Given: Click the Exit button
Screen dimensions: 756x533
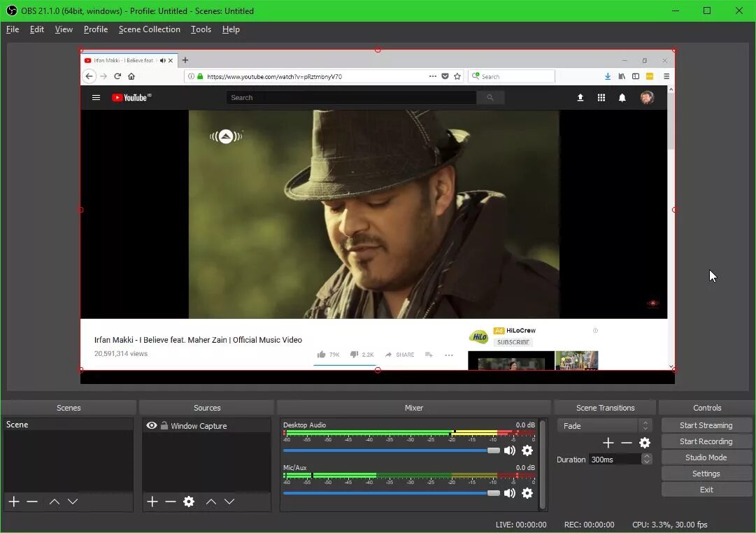Looking at the screenshot, I should tap(706, 490).
